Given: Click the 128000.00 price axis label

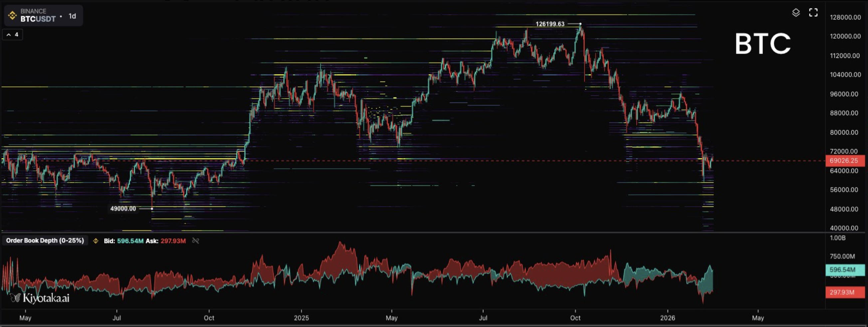Looking at the screenshot, I should coord(845,18).
